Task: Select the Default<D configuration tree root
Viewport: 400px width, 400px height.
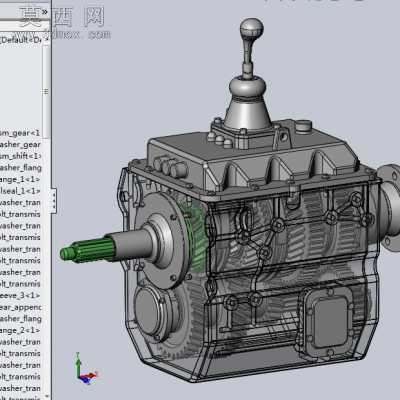Action: pyautogui.click(x=21, y=40)
